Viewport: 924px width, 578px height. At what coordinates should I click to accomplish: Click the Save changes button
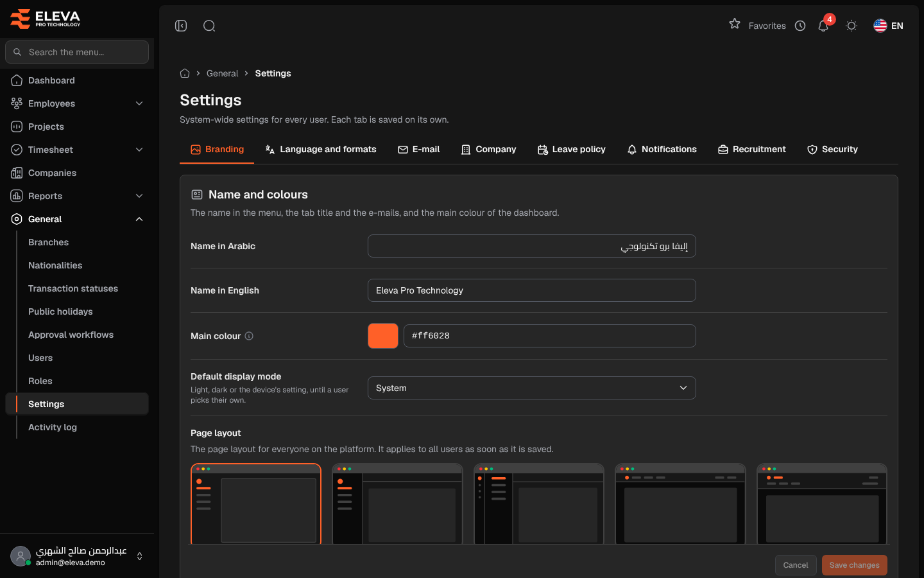(x=855, y=565)
